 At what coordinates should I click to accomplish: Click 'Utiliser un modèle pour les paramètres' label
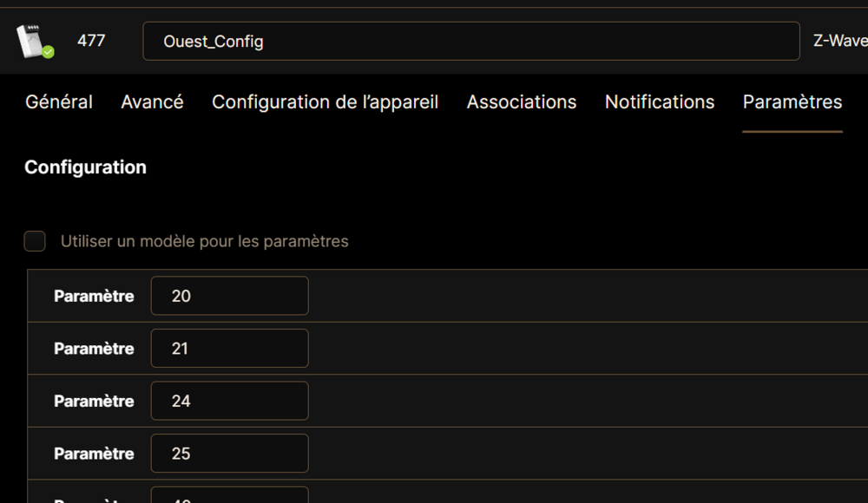[204, 241]
